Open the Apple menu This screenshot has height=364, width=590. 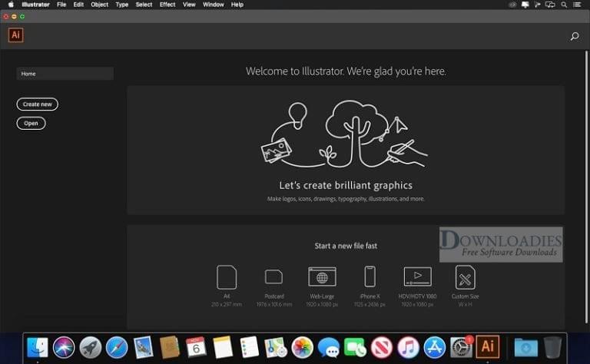11,5
